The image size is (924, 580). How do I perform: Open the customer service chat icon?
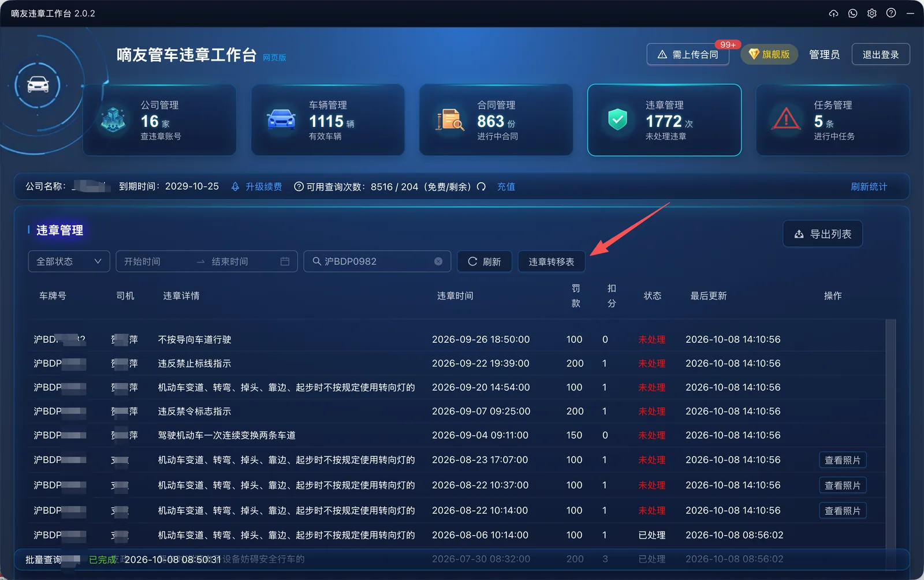pos(852,13)
